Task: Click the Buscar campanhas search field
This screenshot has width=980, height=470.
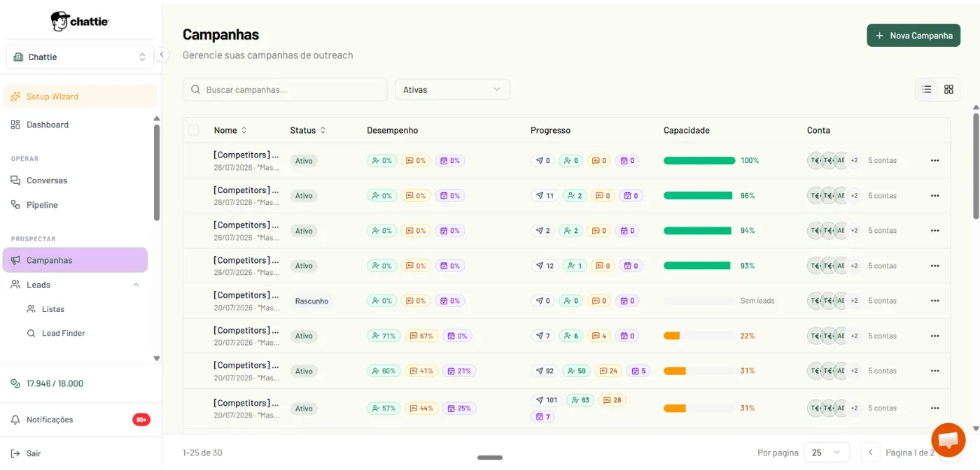Action: (285, 90)
